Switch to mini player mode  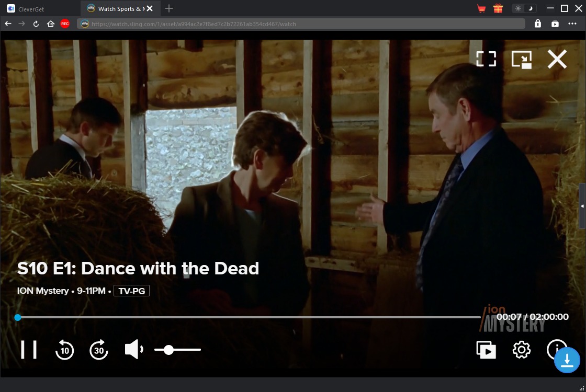(522, 59)
